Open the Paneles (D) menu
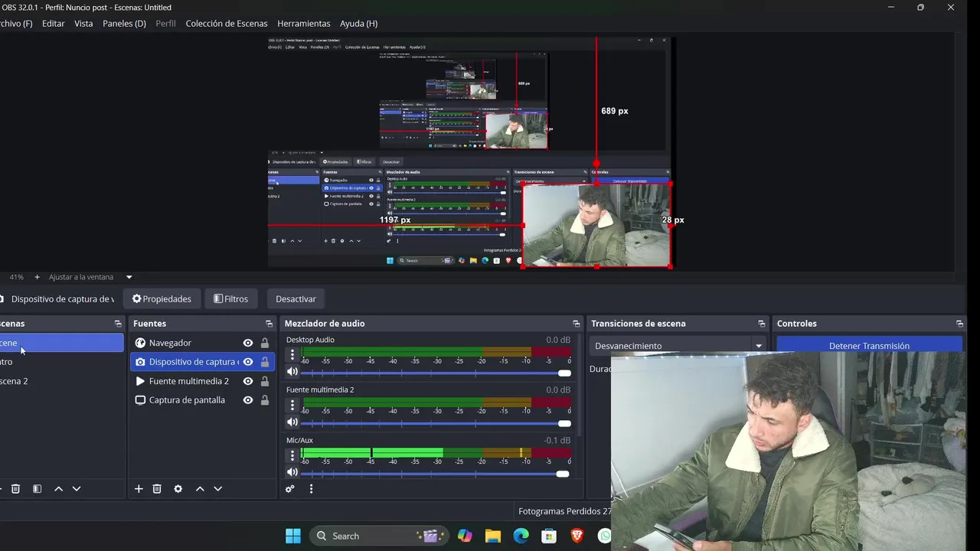980x551 pixels. (x=124, y=24)
